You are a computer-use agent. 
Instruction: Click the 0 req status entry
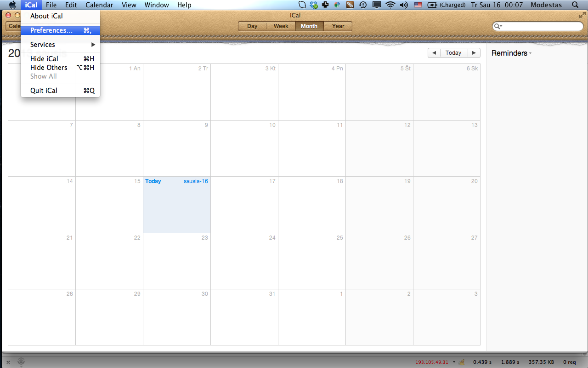[x=569, y=362]
